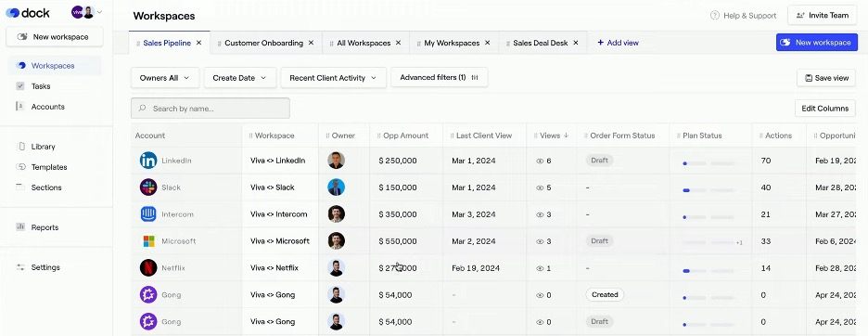Click the Slack account logo
This screenshot has height=336, width=868.
tap(148, 187)
